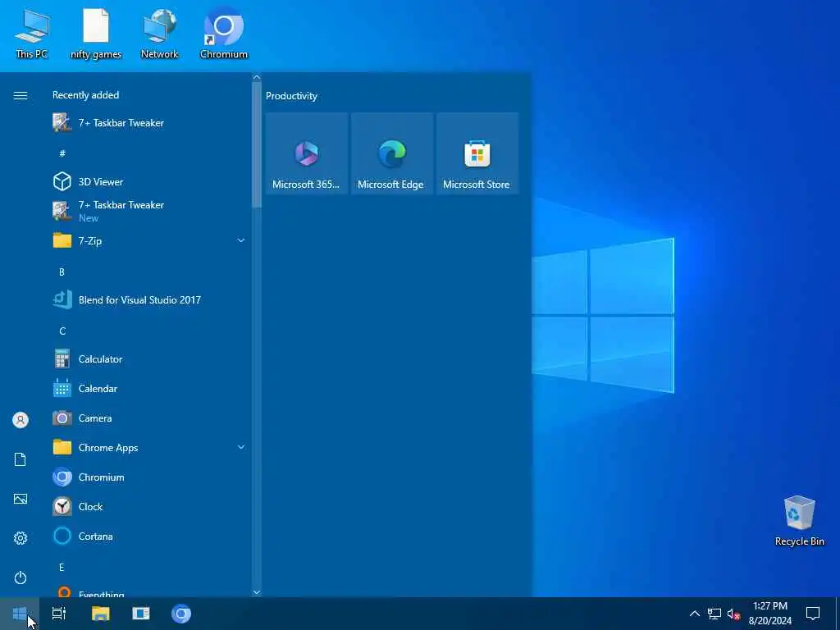This screenshot has width=840, height=630.
Task: Open File Explorer from the taskbar
Action: coord(100,614)
